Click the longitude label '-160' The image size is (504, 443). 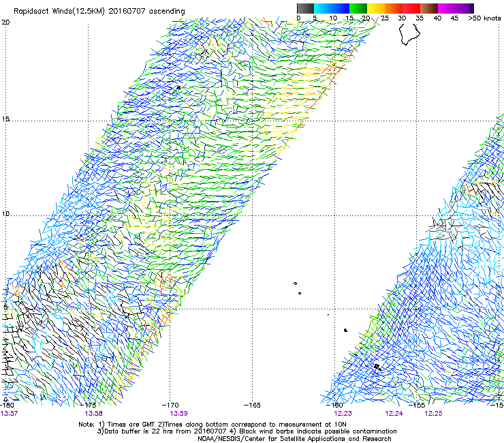coord(334,406)
